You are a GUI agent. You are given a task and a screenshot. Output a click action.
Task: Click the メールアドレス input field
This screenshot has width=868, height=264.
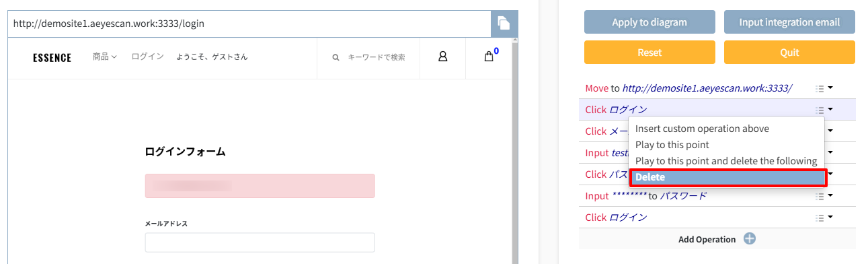[260, 242]
